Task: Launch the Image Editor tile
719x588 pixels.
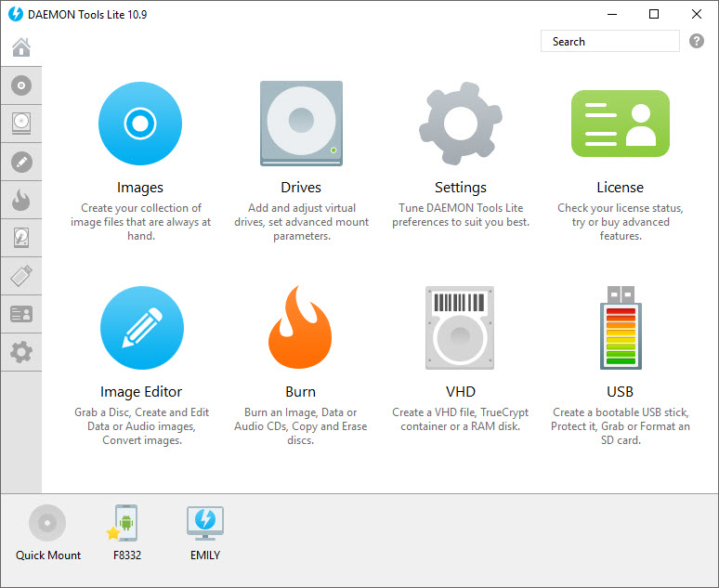Action: coord(141,328)
